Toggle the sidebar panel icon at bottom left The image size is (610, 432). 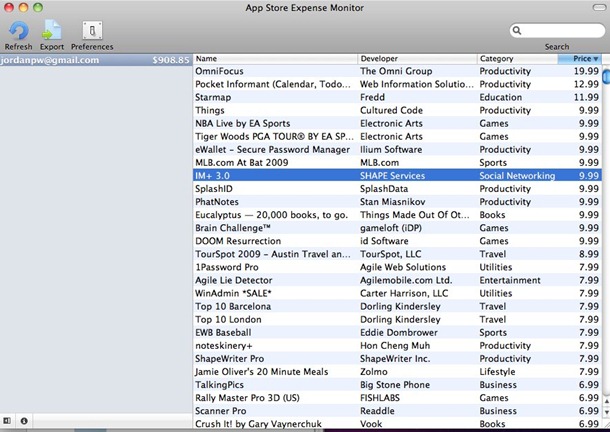point(7,421)
